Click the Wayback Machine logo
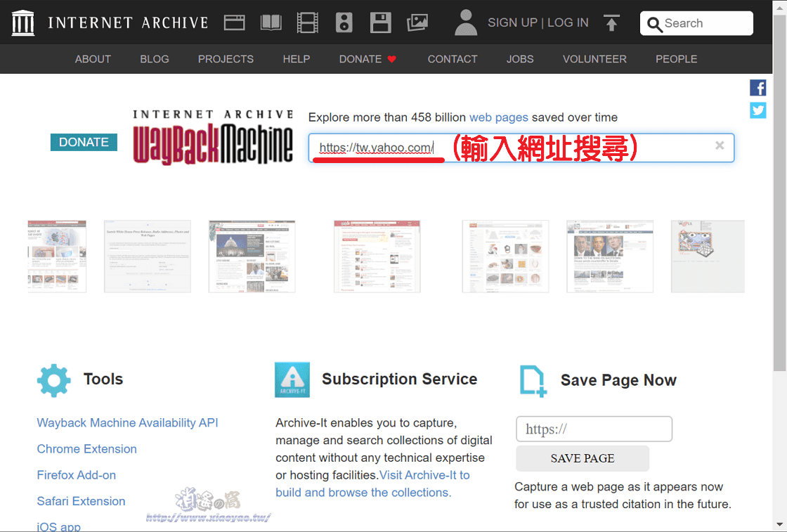Image resolution: width=787 pixels, height=532 pixels. pos(213,138)
